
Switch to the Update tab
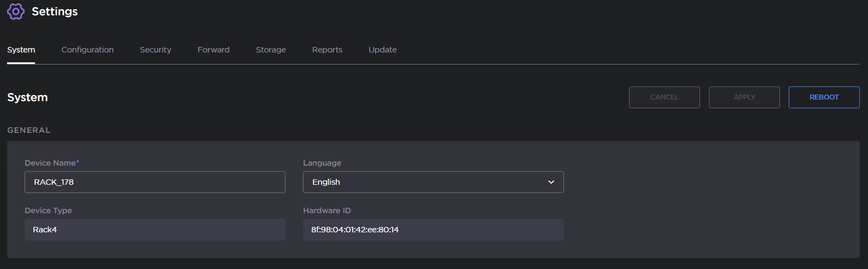tap(382, 50)
